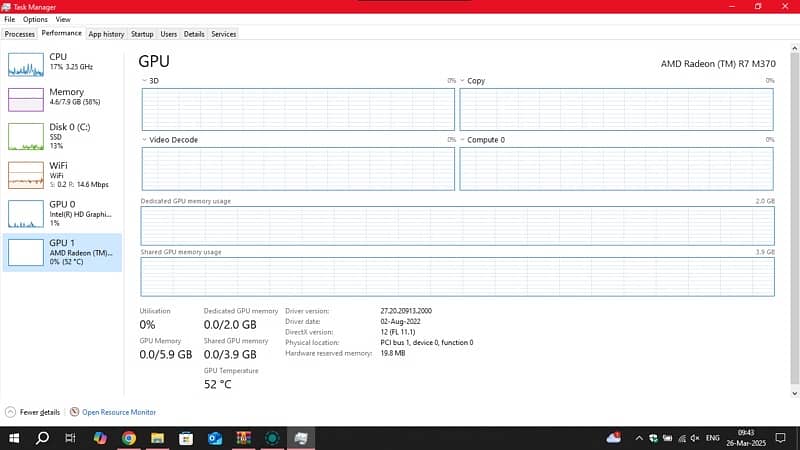Click the battery tray icon
800x450 pixels.
click(x=667, y=438)
